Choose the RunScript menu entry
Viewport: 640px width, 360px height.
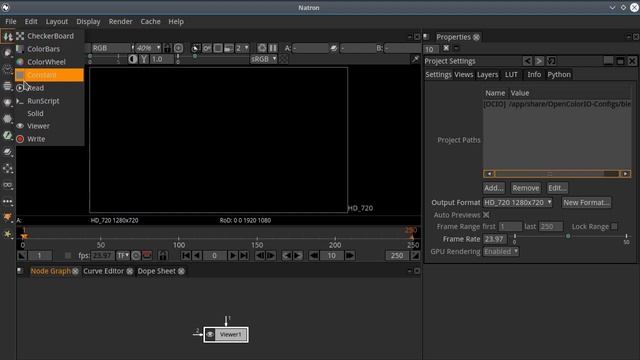click(49, 101)
